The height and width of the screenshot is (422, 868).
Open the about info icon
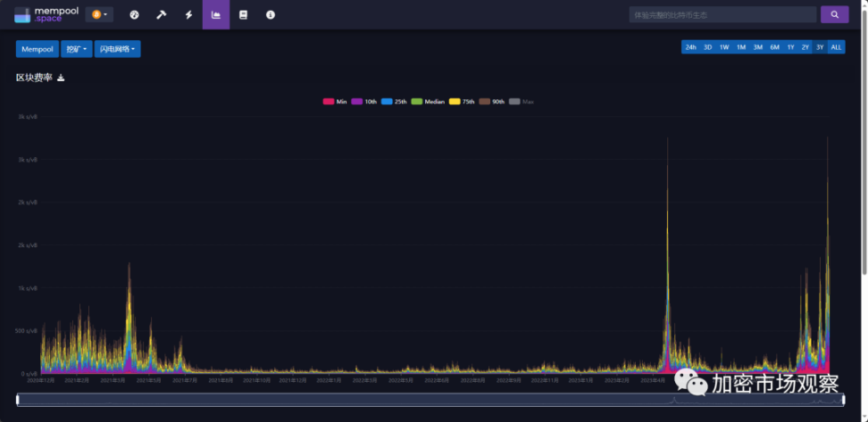pyautogui.click(x=270, y=14)
